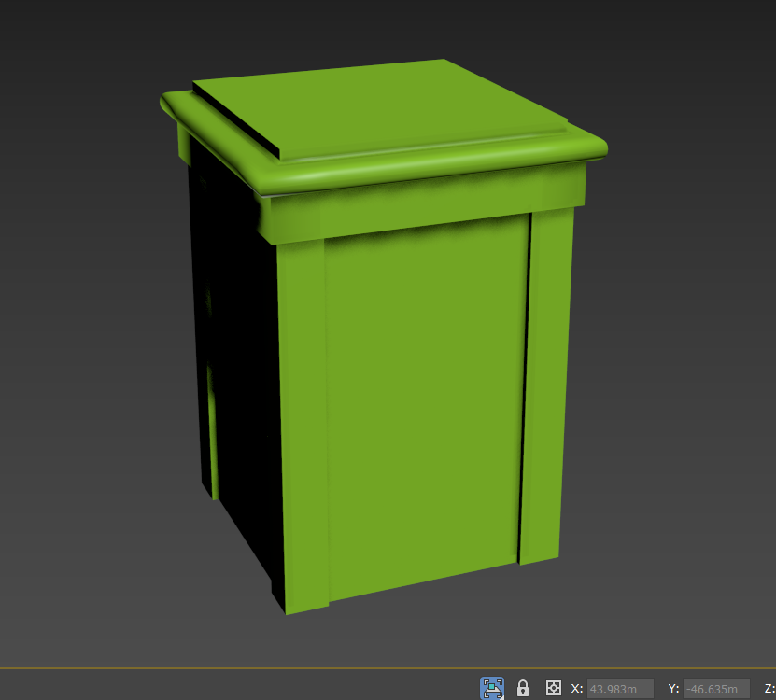776x700 pixels.
Task: Toggle the Selection Lock padlock icon
Action: (x=523, y=688)
